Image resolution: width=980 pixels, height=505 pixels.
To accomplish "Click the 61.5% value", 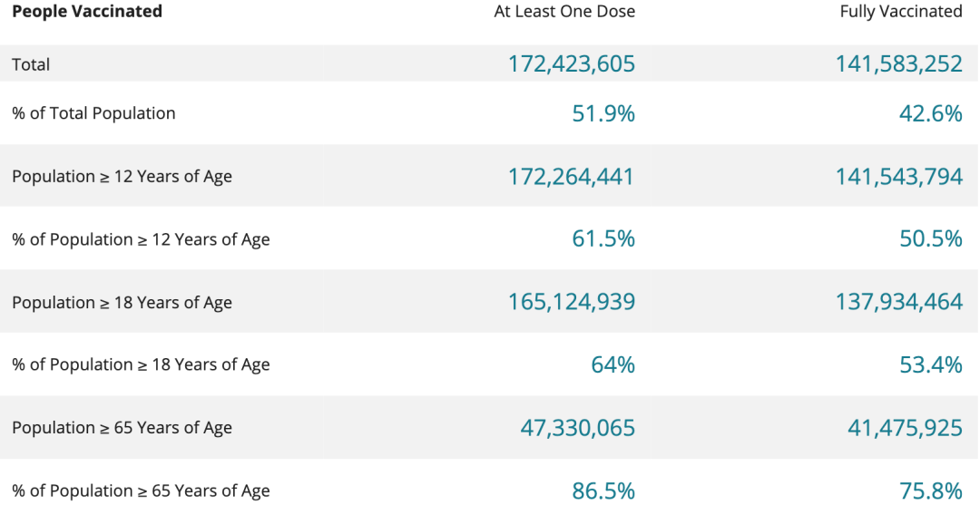I will pyautogui.click(x=603, y=238).
